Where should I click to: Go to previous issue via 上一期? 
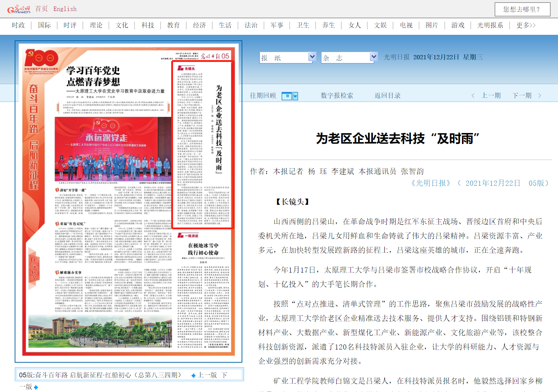point(491,96)
